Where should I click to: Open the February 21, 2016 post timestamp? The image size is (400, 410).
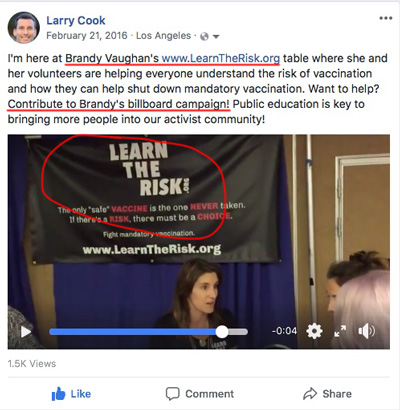tap(87, 36)
